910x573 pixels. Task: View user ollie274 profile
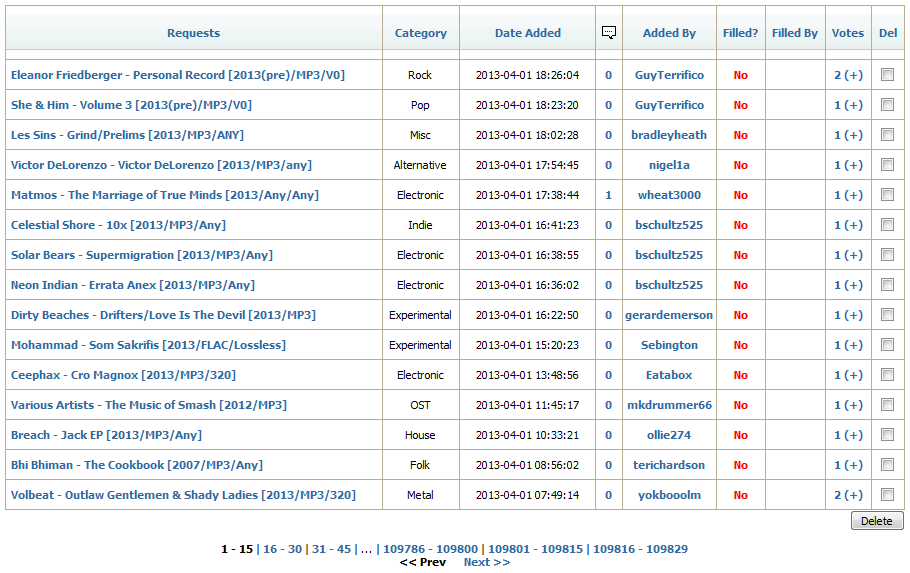(x=669, y=435)
